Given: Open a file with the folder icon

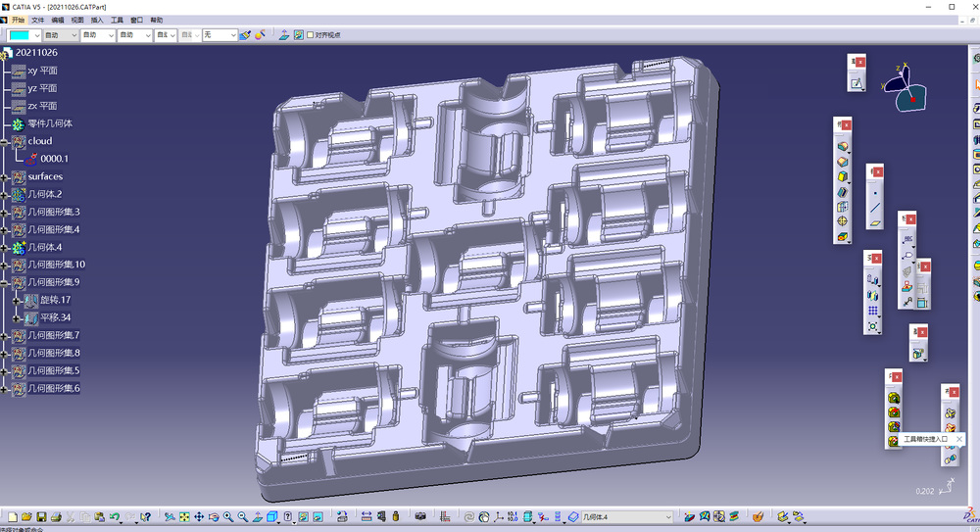Looking at the screenshot, I should point(26,517).
